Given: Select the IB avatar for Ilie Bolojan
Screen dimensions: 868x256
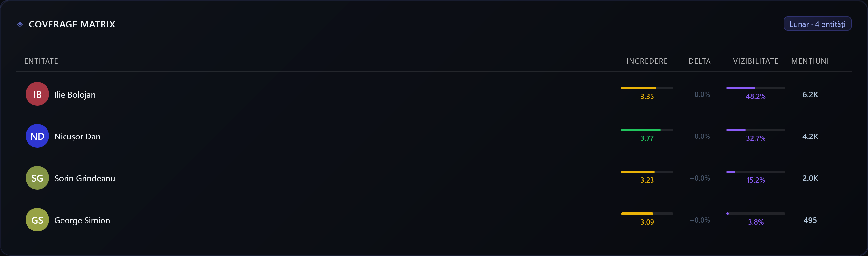Looking at the screenshot, I should click(37, 94).
